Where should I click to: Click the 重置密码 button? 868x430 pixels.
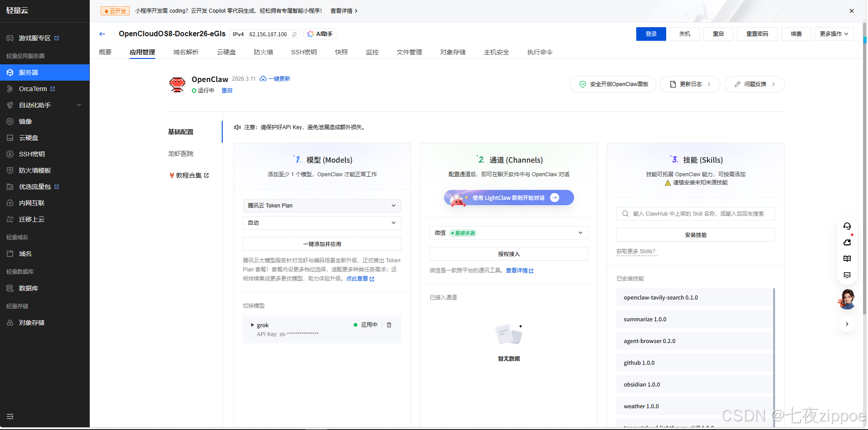point(757,34)
